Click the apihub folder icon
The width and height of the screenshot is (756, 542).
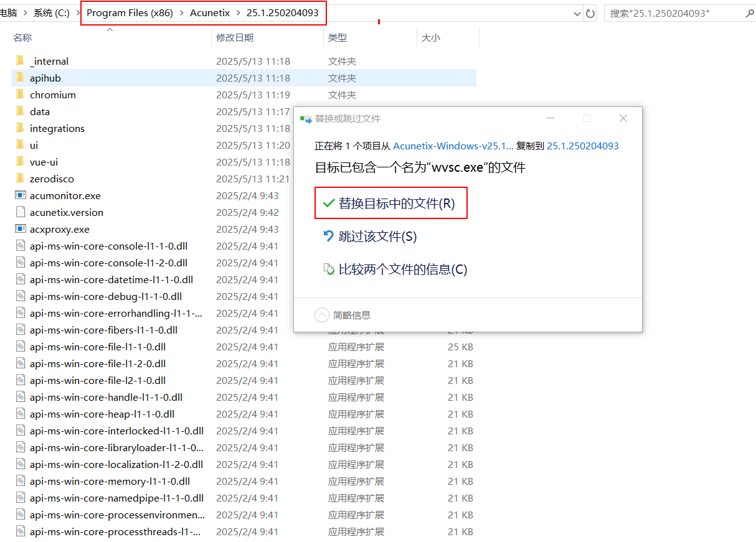click(x=20, y=78)
